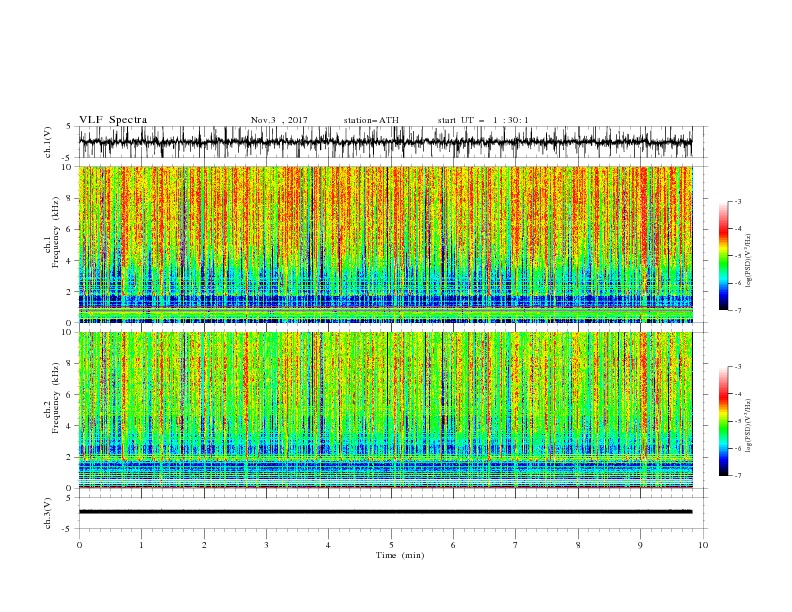Click the "-3" label on ch.2 color bar
792x612 pixels.
tap(738, 367)
